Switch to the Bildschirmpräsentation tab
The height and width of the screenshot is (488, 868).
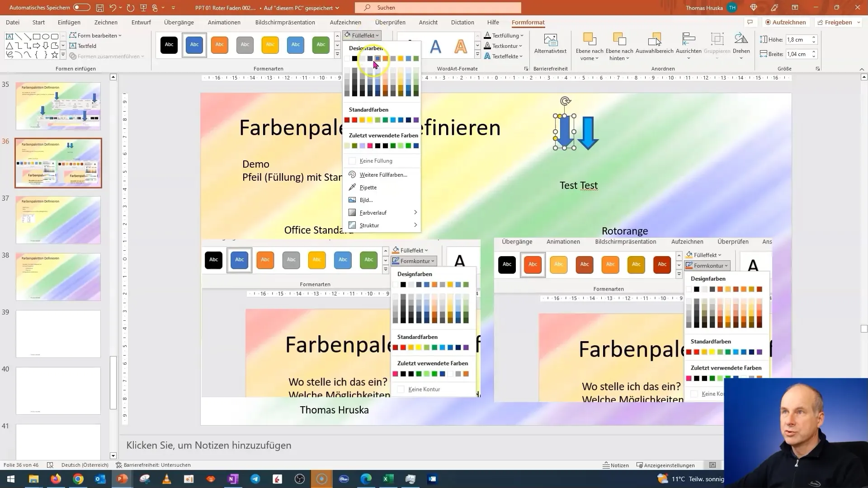point(285,22)
